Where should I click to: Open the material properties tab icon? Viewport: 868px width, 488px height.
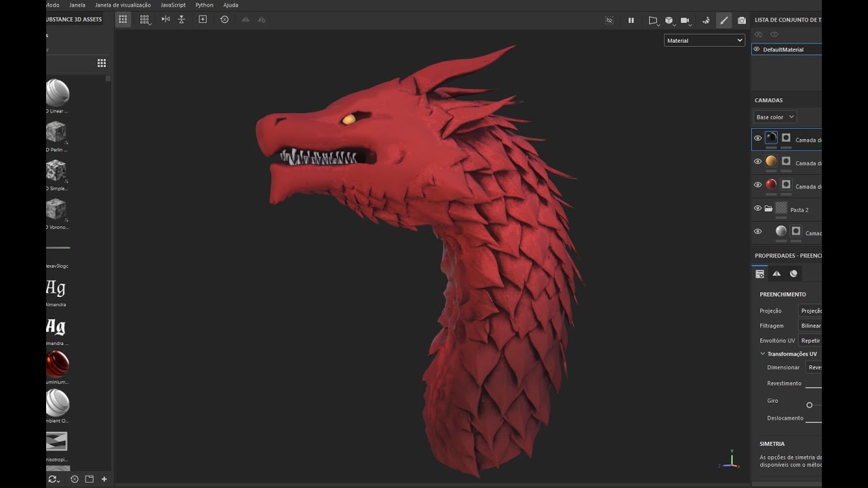793,274
